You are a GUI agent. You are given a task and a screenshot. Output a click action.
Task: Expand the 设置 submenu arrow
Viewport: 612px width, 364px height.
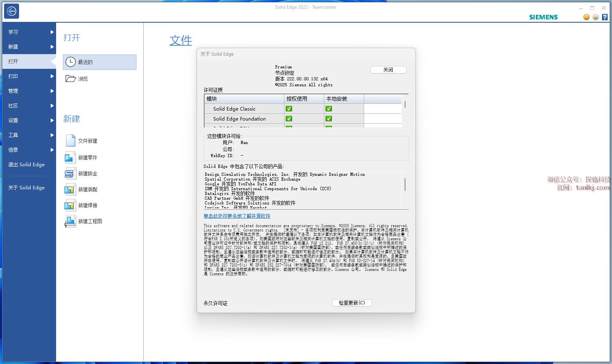click(x=52, y=120)
